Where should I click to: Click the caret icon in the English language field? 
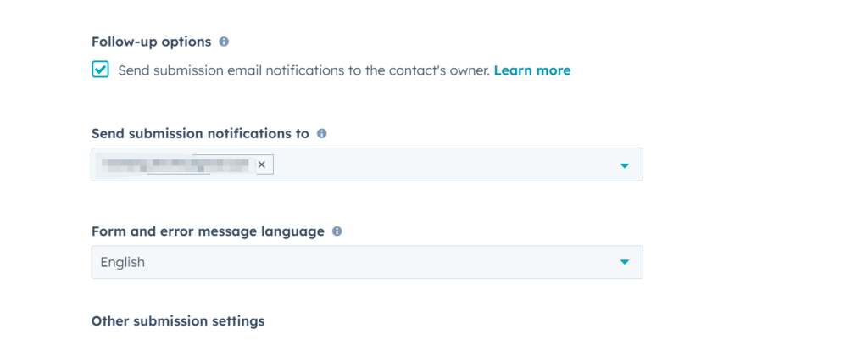click(x=625, y=263)
